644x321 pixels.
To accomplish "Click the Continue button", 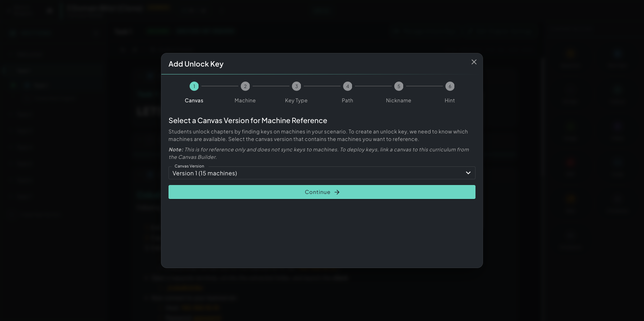I will point(322,192).
